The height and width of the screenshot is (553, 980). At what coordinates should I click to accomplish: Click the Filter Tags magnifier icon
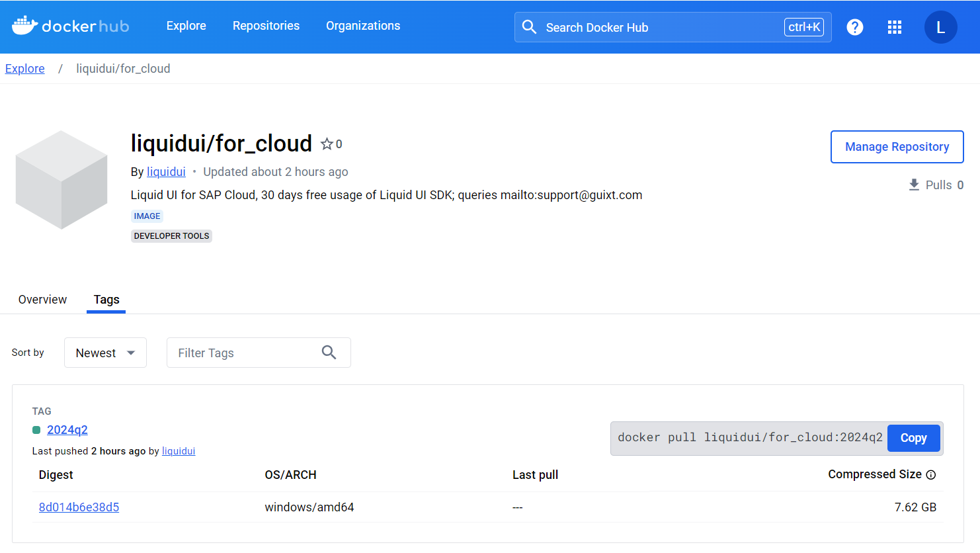point(329,353)
